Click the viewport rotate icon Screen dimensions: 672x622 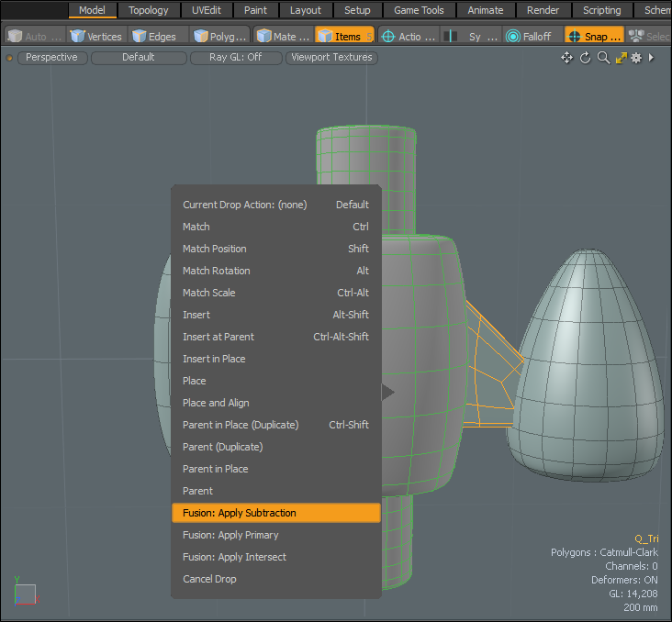585,58
